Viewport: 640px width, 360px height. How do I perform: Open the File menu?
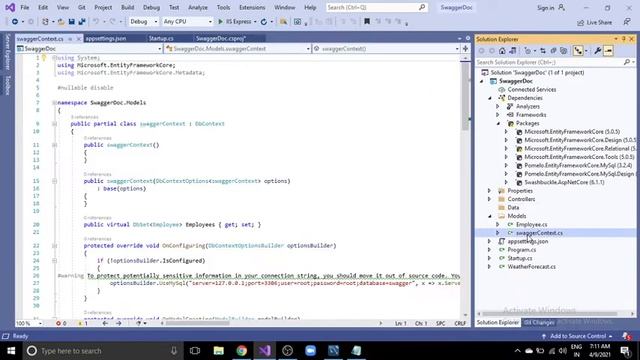25,7
